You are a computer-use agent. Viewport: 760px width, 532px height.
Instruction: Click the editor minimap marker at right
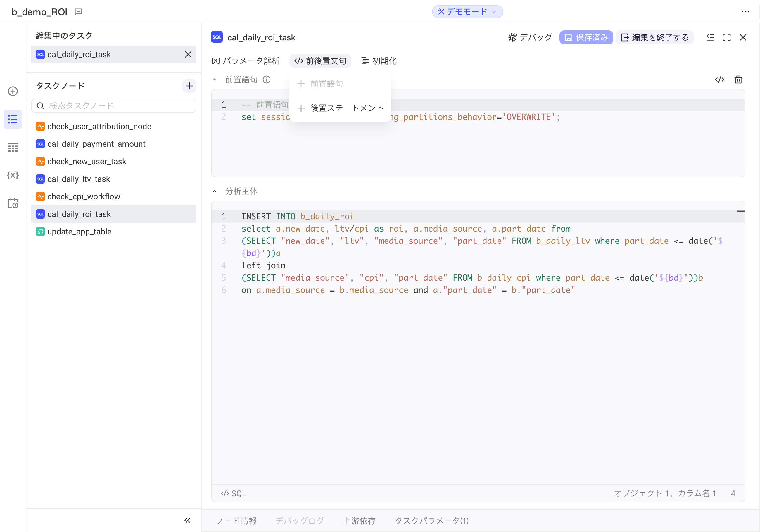point(741,211)
